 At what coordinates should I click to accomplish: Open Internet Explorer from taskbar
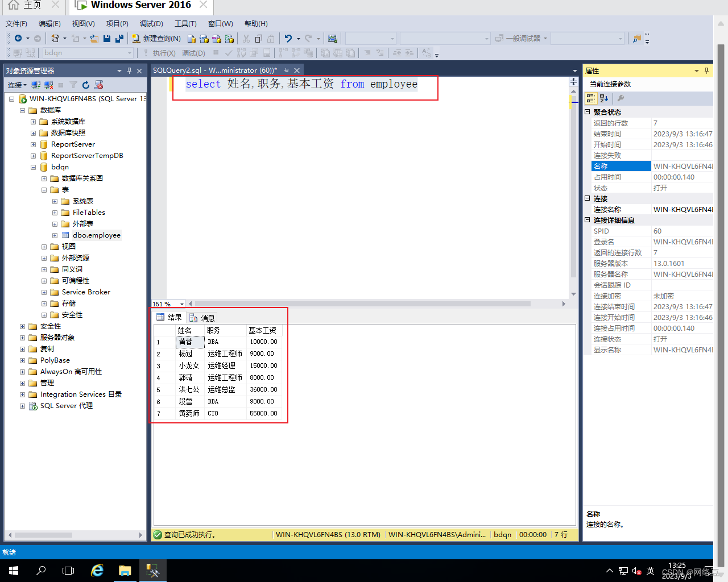pos(97,570)
